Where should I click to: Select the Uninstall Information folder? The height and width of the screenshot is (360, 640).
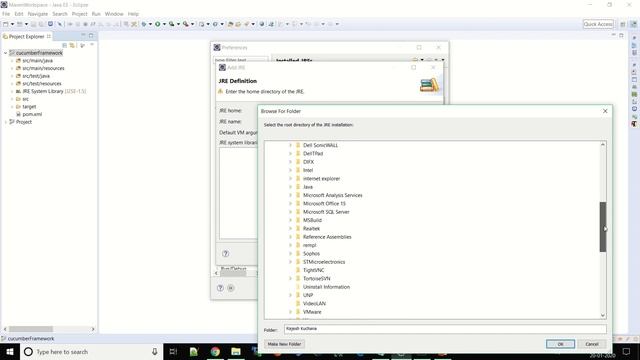pyautogui.click(x=326, y=287)
